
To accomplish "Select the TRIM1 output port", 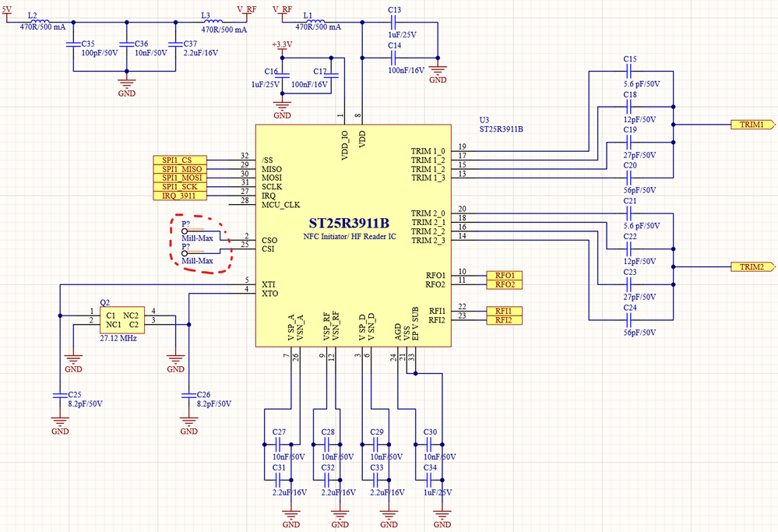I will (753, 125).
